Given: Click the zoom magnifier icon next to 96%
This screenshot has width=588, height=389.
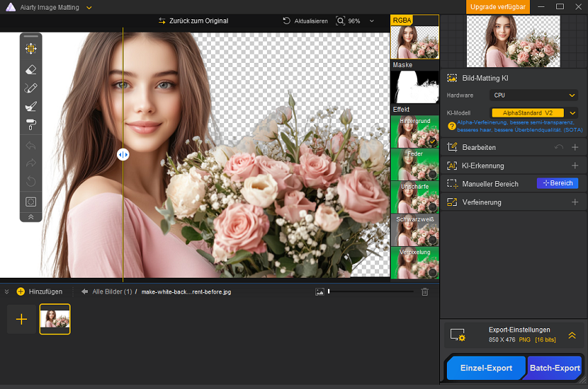Looking at the screenshot, I should (x=340, y=21).
